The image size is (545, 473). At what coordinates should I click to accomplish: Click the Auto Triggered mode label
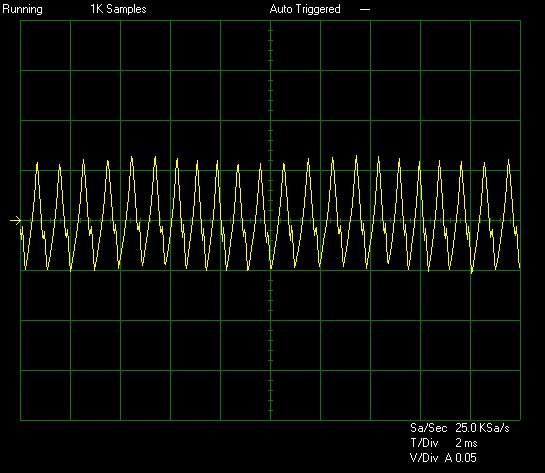click(x=305, y=9)
